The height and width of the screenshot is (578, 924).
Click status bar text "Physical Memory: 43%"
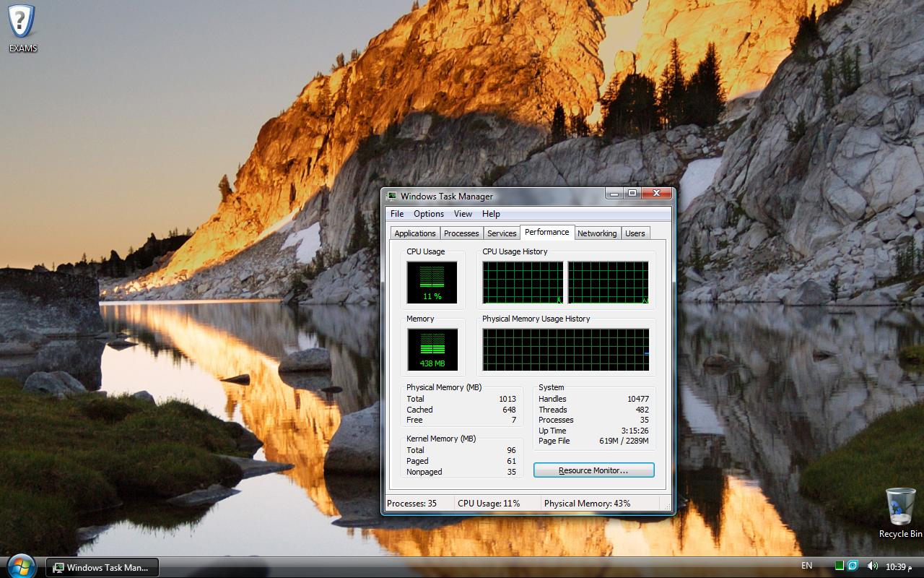click(x=587, y=504)
